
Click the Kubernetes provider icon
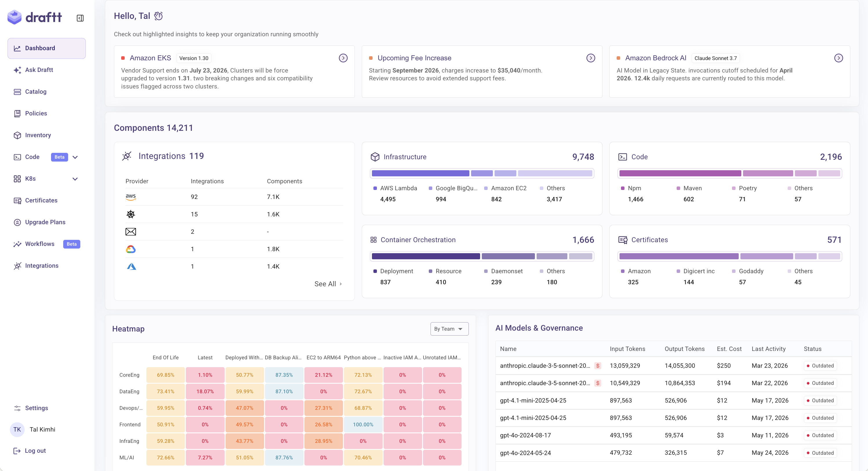pos(131,214)
